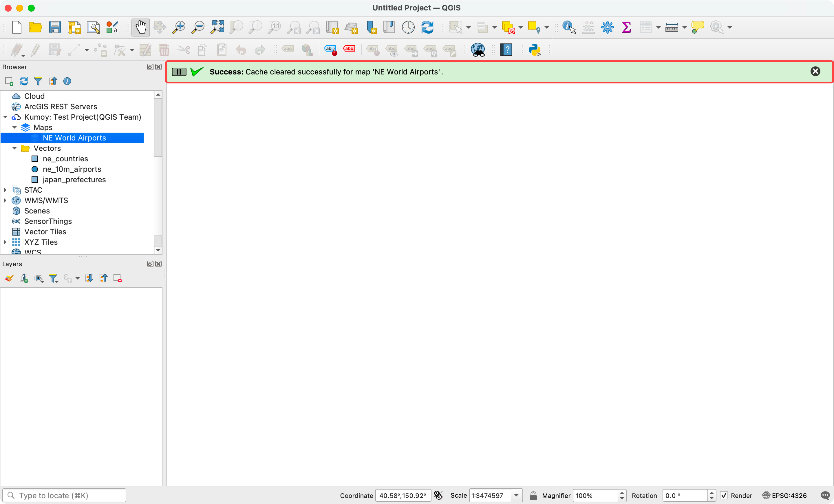Toggle the scale lock icon
The width and height of the screenshot is (834, 504).
tap(533, 496)
